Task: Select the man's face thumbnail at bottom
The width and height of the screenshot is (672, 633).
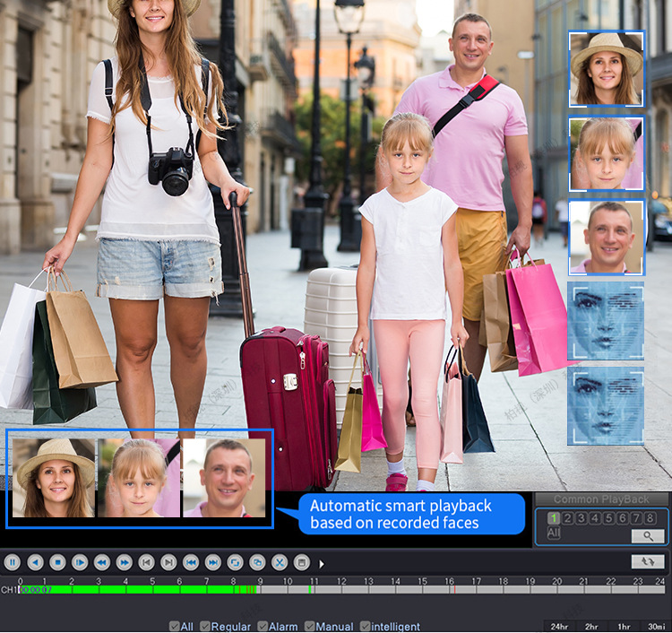Action: pyautogui.click(x=224, y=478)
